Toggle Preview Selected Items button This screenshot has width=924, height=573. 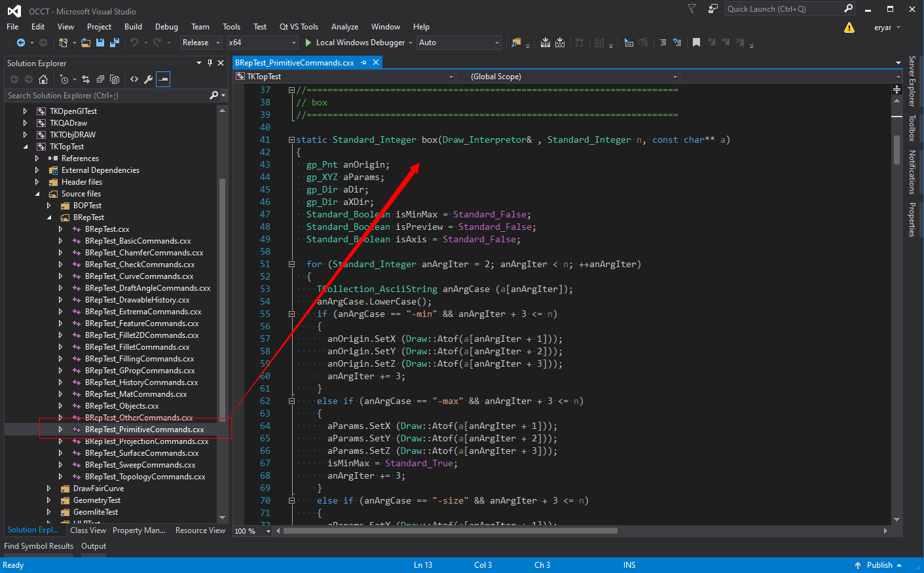[163, 79]
